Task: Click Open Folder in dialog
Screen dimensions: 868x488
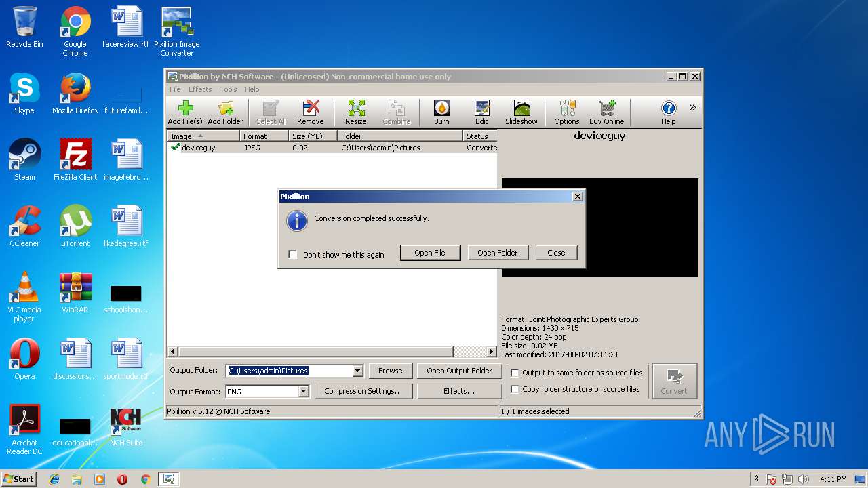Action: pos(498,253)
